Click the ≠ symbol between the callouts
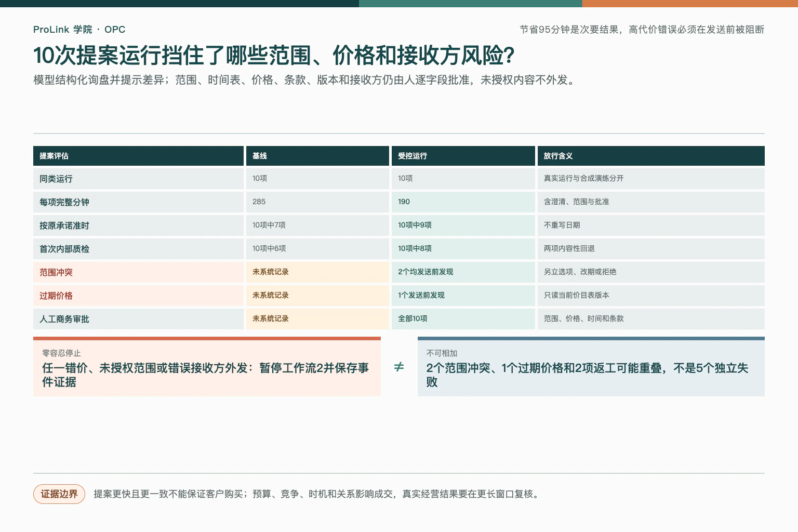The height and width of the screenshot is (532, 798). click(x=399, y=367)
